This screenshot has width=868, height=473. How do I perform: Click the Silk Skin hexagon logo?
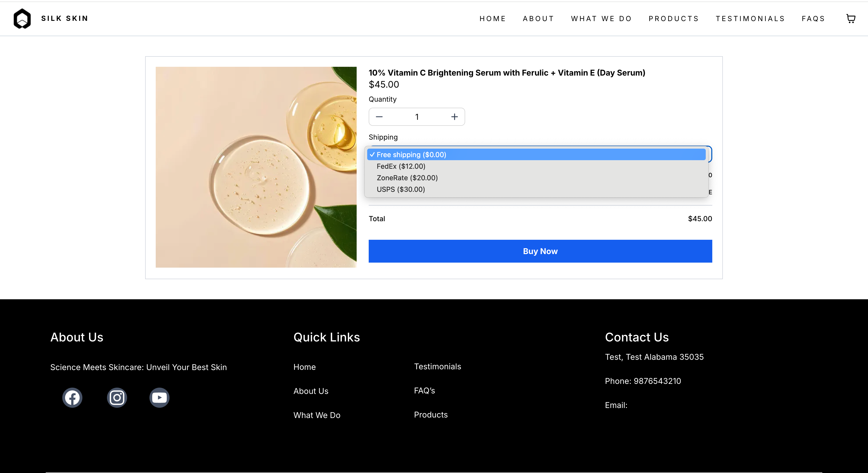(x=22, y=19)
